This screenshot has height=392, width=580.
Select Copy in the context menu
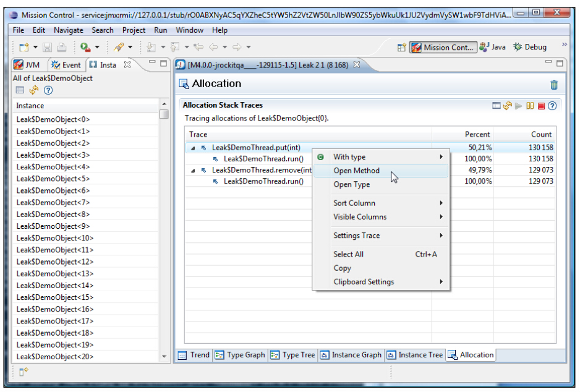point(342,268)
